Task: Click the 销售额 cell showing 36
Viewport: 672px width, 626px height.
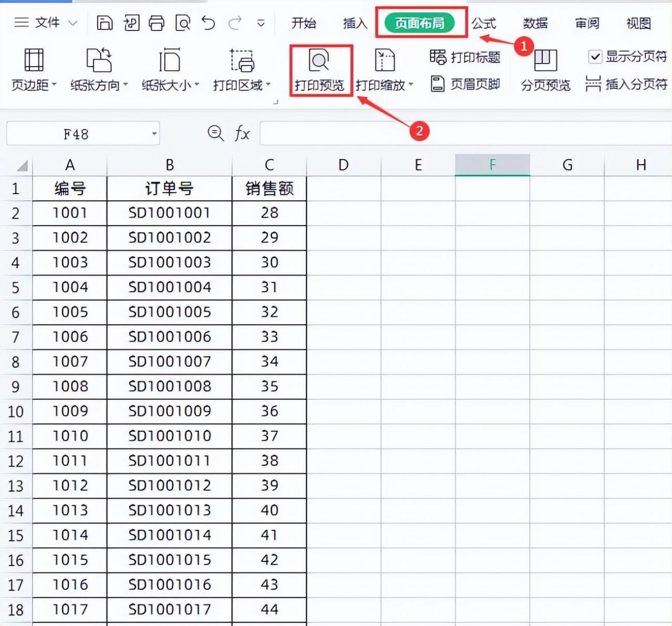Action: point(269,411)
